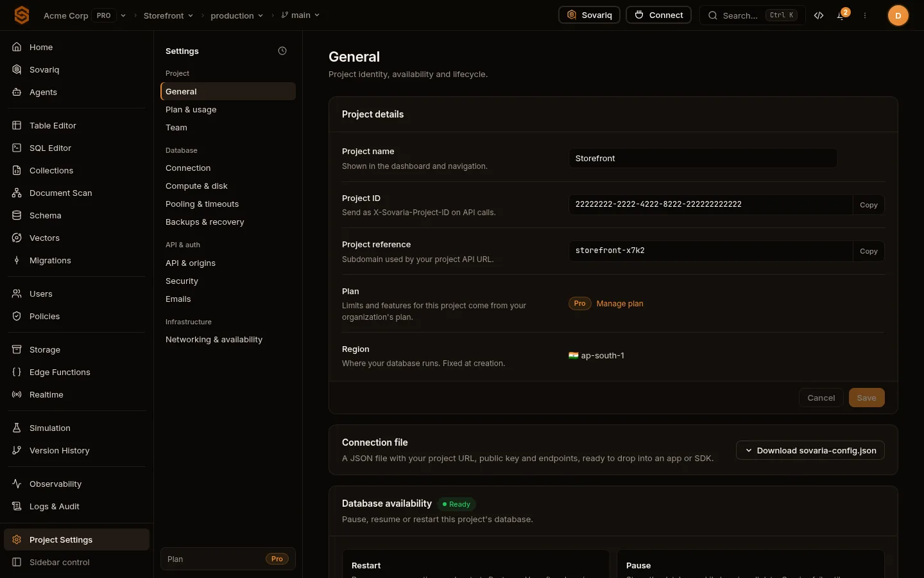Image resolution: width=924 pixels, height=578 pixels.
Task: Open the API code brackets icon
Action: tap(819, 15)
